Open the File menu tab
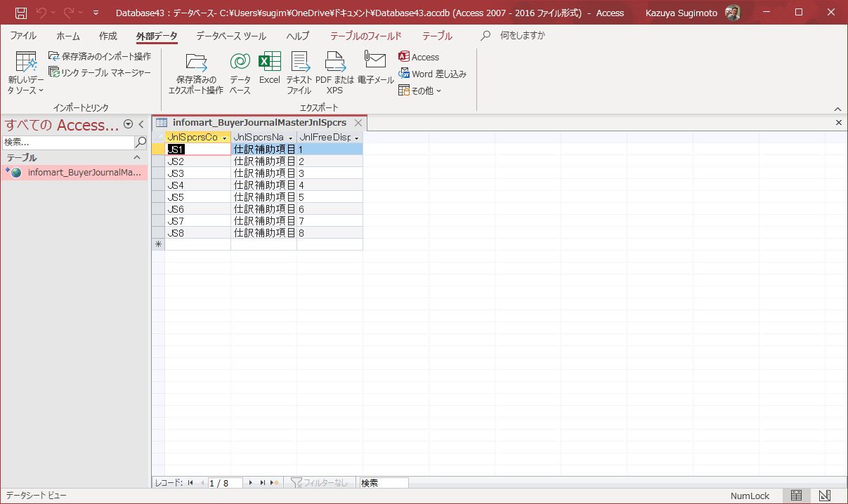Viewport: 848px width, 504px height. (x=23, y=36)
